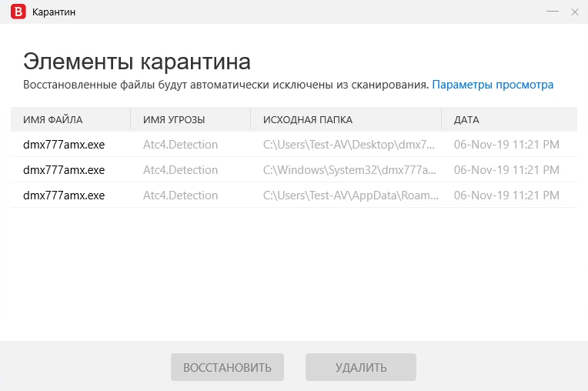Close the Карантин window

point(574,12)
